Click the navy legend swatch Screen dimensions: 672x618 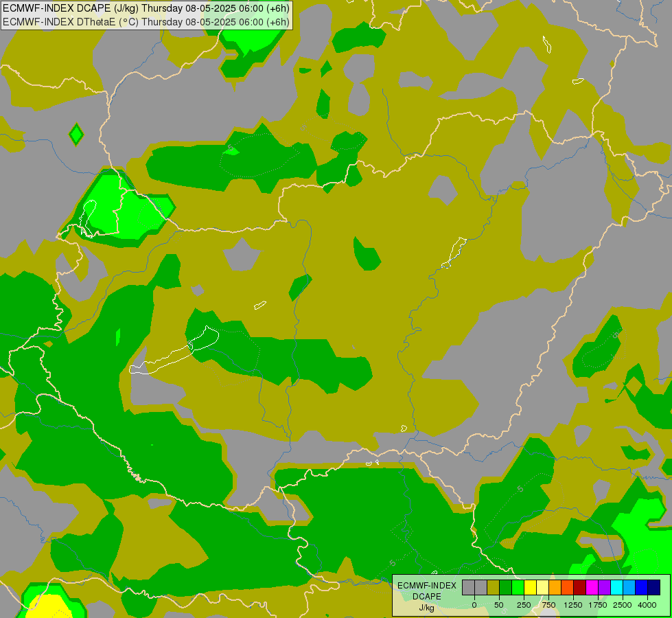654,588
